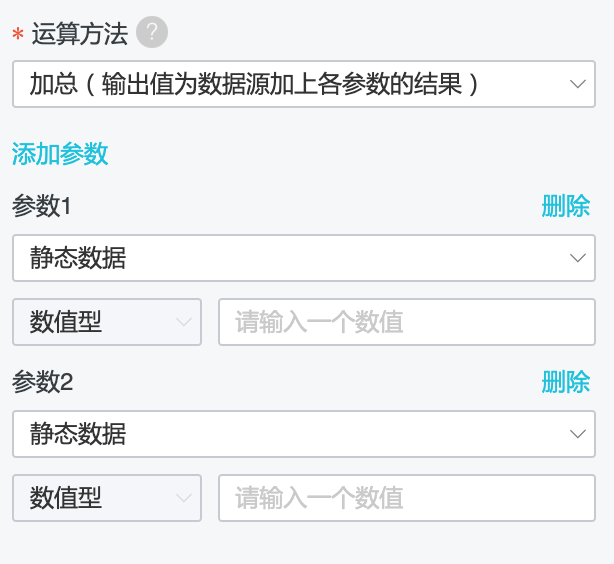The image size is (614, 564).
Task: Click chevron arrow in 参数1 静态数据 box
Action: tap(578, 258)
